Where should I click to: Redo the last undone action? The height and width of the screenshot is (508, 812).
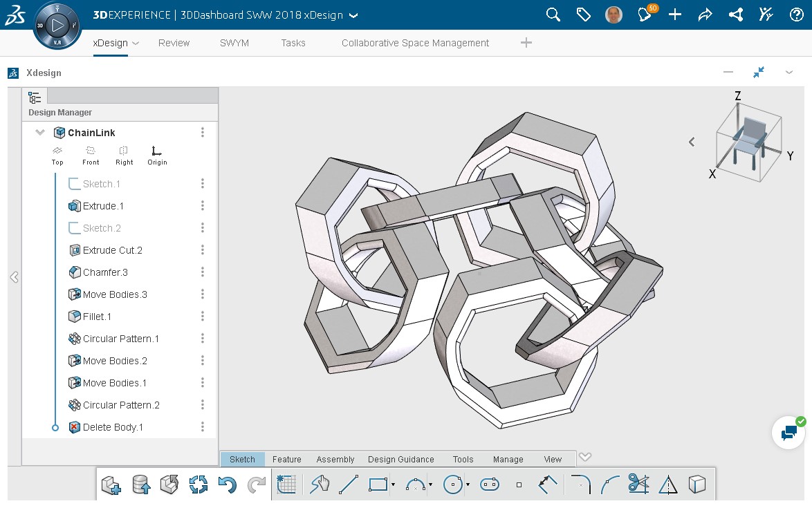pyautogui.click(x=257, y=485)
